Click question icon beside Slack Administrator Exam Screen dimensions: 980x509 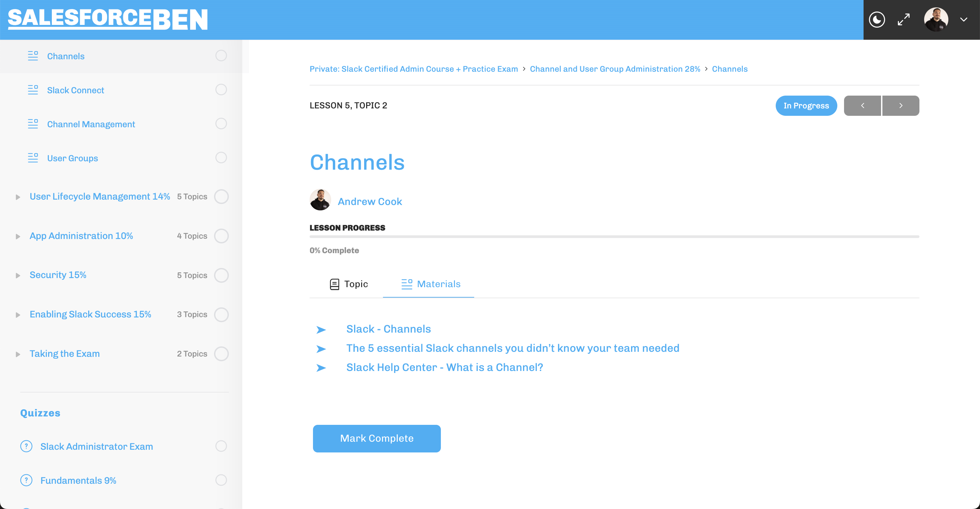26,446
